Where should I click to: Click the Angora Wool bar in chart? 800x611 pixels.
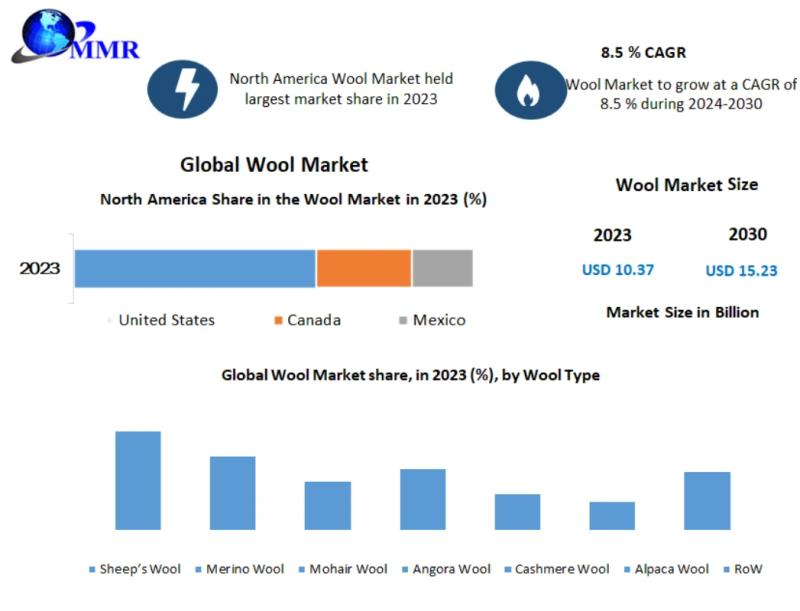coord(422,499)
